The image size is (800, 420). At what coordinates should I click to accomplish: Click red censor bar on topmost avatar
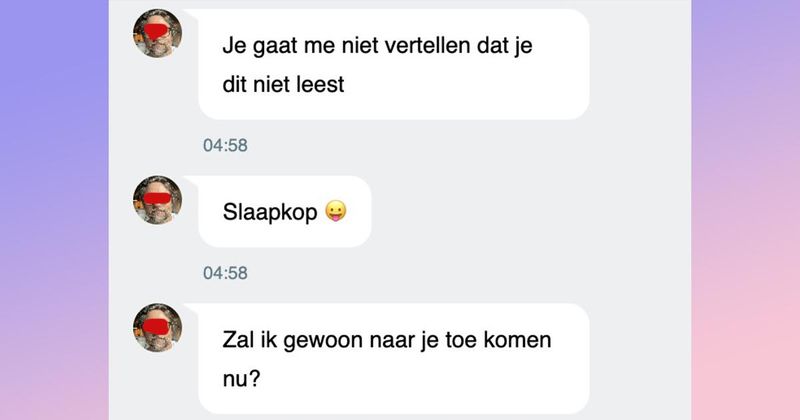pyautogui.click(x=157, y=32)
